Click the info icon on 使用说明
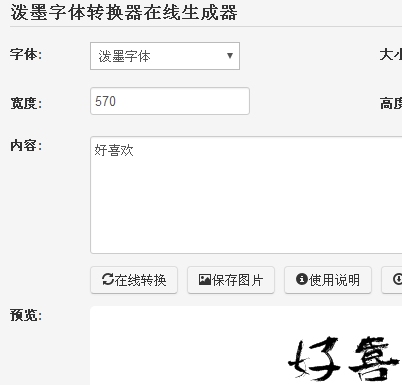This screenshot has width=402, height=385. pos(301,279)
